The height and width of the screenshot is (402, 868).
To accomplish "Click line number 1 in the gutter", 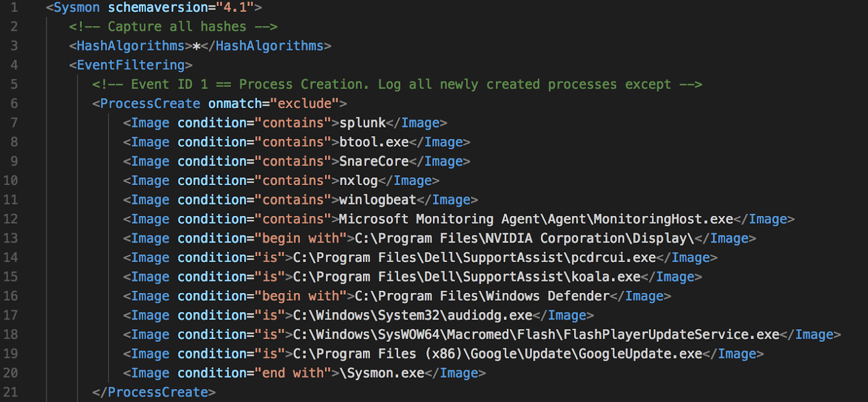I will click(x=14, y=8).
